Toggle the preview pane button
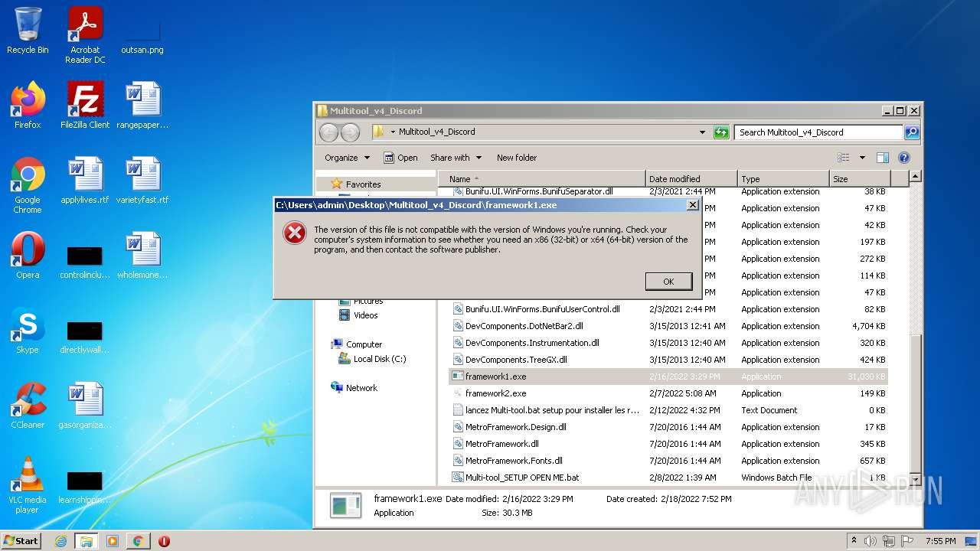This screenshot has width=980, height=551. pyautogui.click(x=883, y=158)
